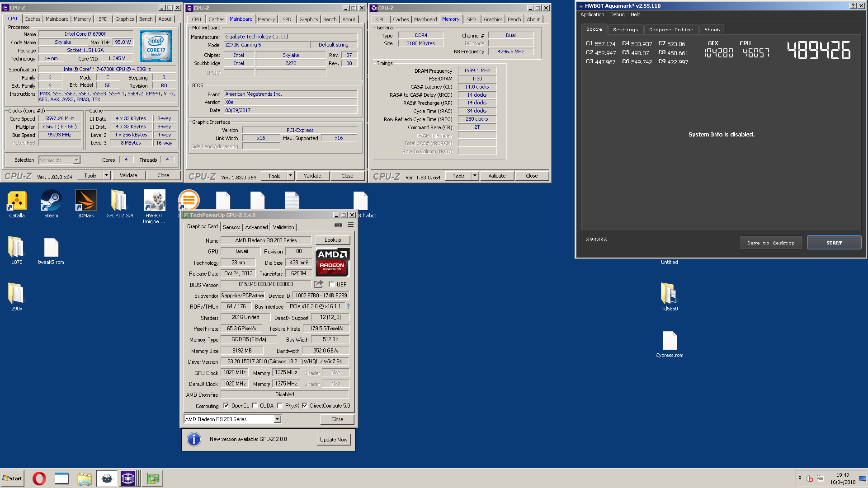Open the Steam desktop shortcut
The height and width of the screenshot is (488, 868).
point(51,204)
